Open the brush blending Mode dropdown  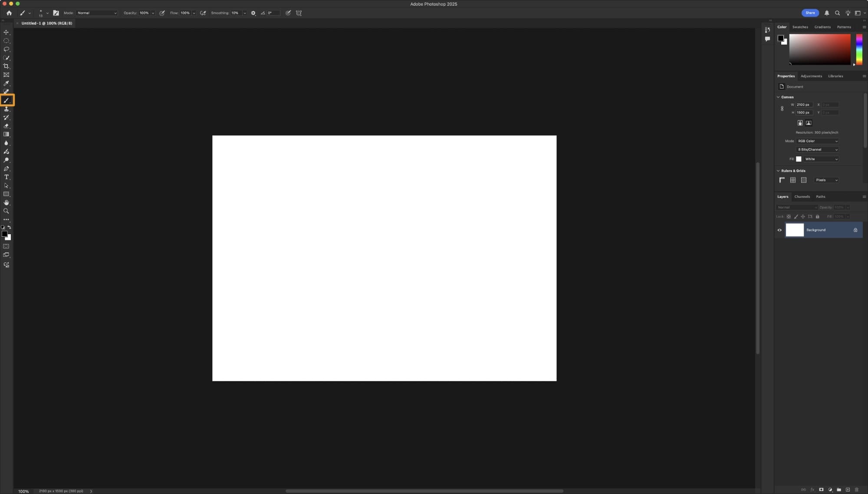[97, 13]
